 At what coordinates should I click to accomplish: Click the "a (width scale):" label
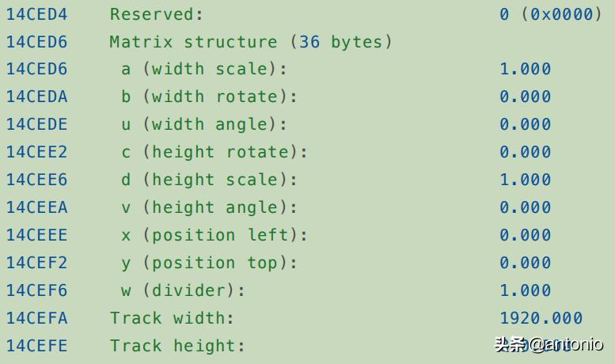coord(204,70)
